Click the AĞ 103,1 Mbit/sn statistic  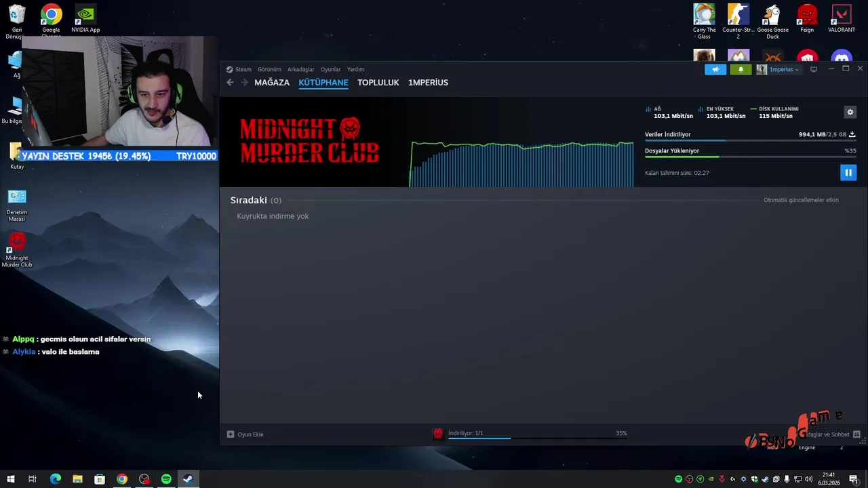point(669,113)
